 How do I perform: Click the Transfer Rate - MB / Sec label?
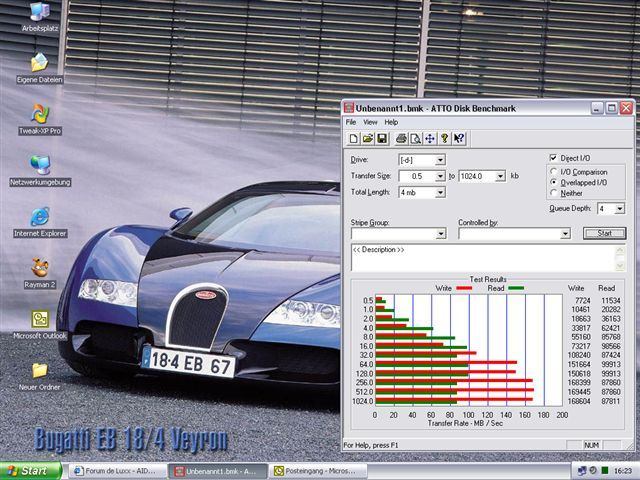[465, 423]
